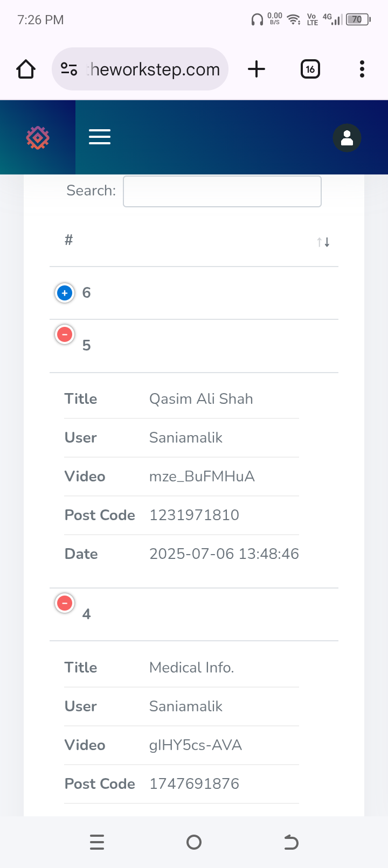Open Android recent apps icon
Image resolution: width=388 pixels, height=868 pixels.
pyautogui.click(x=97, y=842)
